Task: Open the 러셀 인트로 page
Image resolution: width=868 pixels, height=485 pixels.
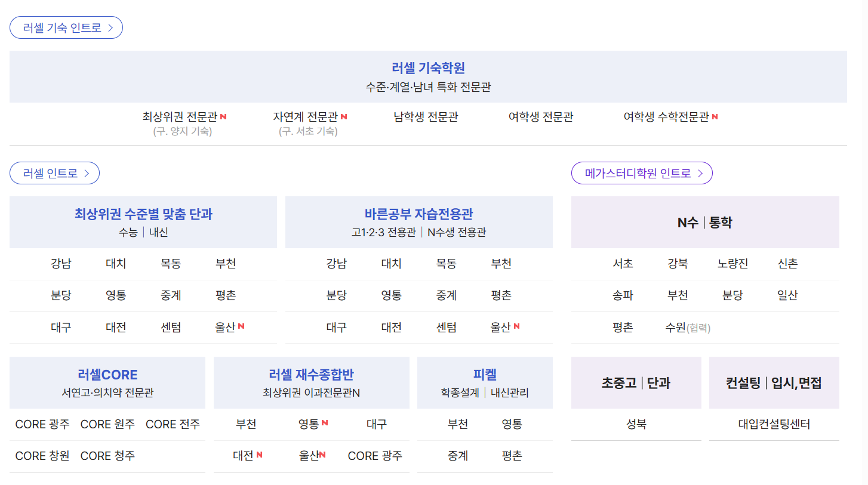Action: [51, 173]
